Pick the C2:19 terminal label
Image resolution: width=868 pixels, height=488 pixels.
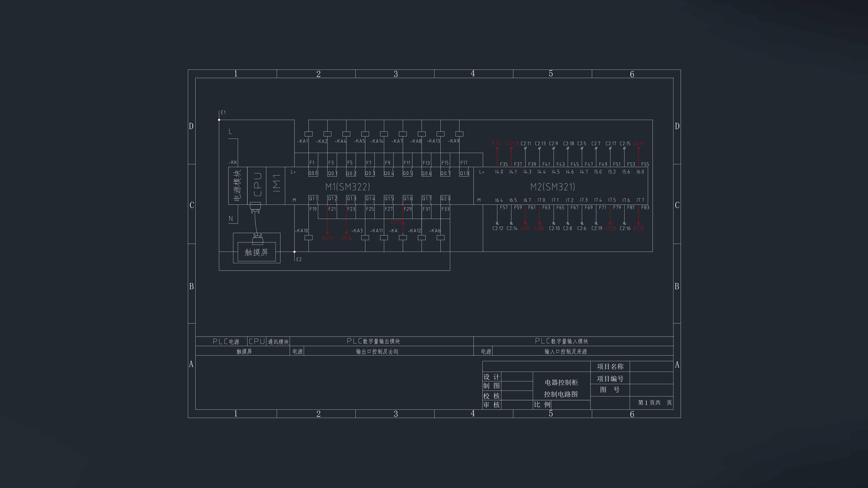pos(597,228)
